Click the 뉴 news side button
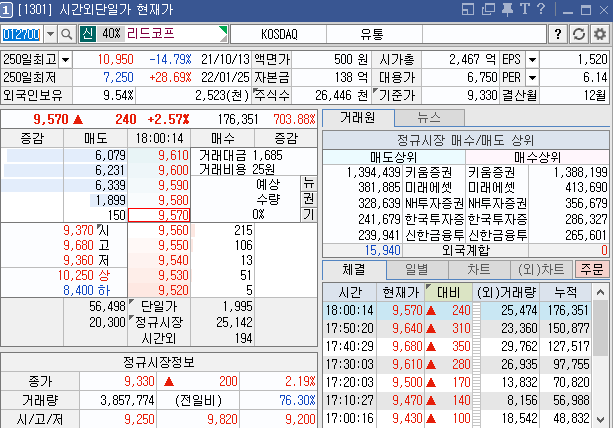This screenshot has height=428, width=613. click(x=308, y=183)
